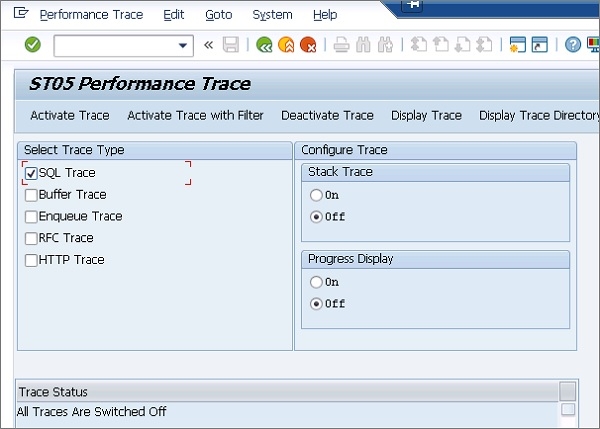Click the Generate Shortcut icon
Screen dimensions: 600x429
[540, 45]
